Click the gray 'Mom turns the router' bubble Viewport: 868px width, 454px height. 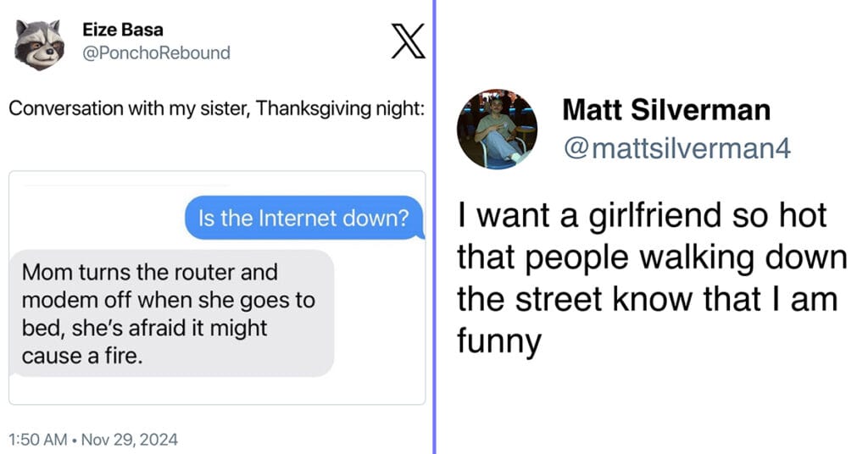pyautogui.click(x=171, y=313)
